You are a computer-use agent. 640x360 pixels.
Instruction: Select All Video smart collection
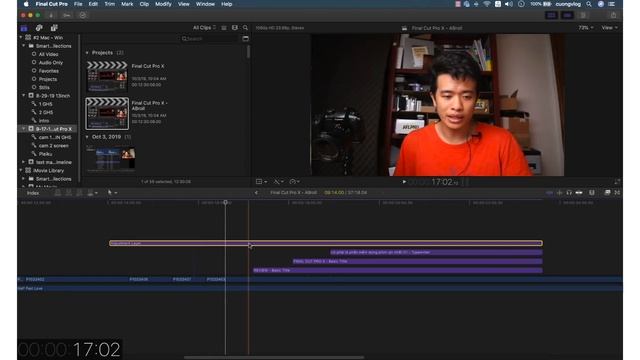click(x=48, y=54)
